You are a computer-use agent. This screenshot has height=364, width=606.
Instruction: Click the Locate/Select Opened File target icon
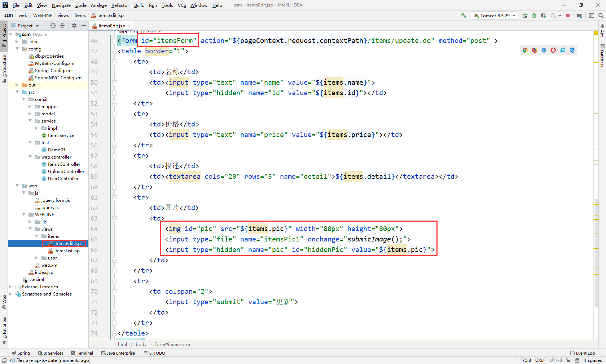pyautogui.click(x=53, y=26)
